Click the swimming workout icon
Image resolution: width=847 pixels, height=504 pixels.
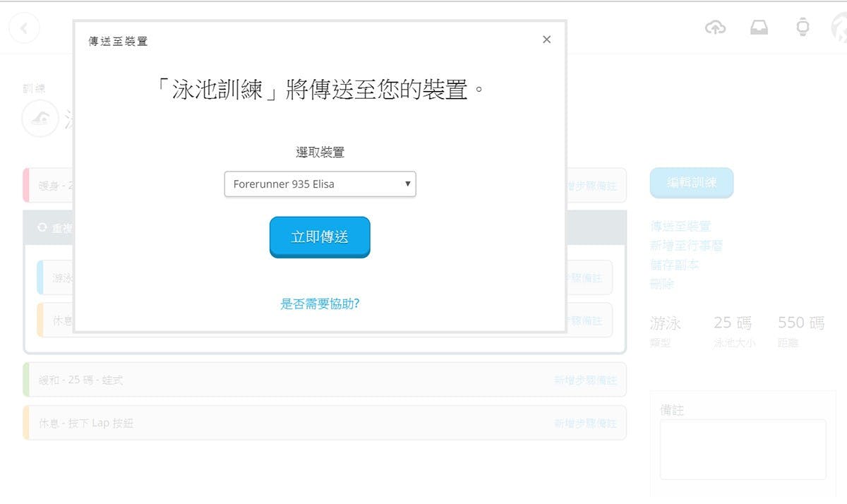[x=40, y=119]
